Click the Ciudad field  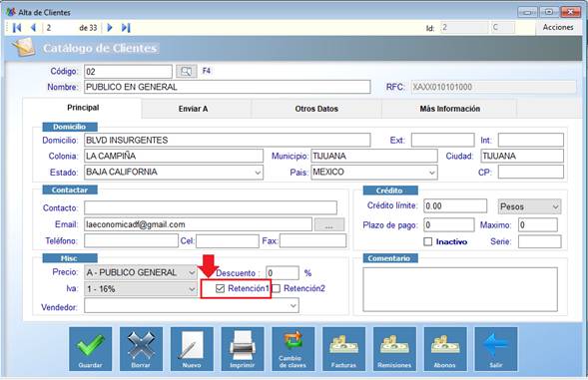pyautogui.click(x=522, y=156)
